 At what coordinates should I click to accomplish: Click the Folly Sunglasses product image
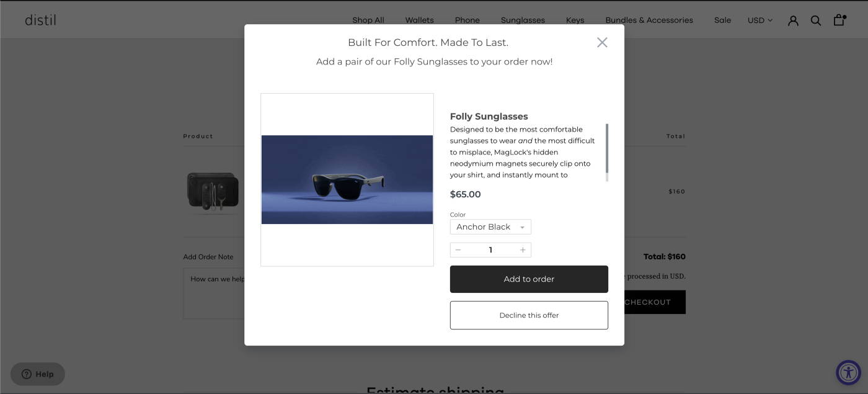(x=347, y=180)
